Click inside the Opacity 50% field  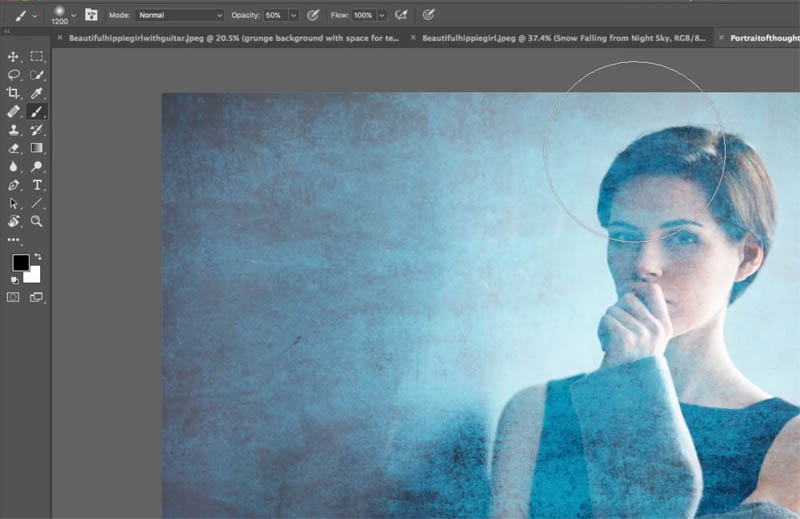point(276,15)
